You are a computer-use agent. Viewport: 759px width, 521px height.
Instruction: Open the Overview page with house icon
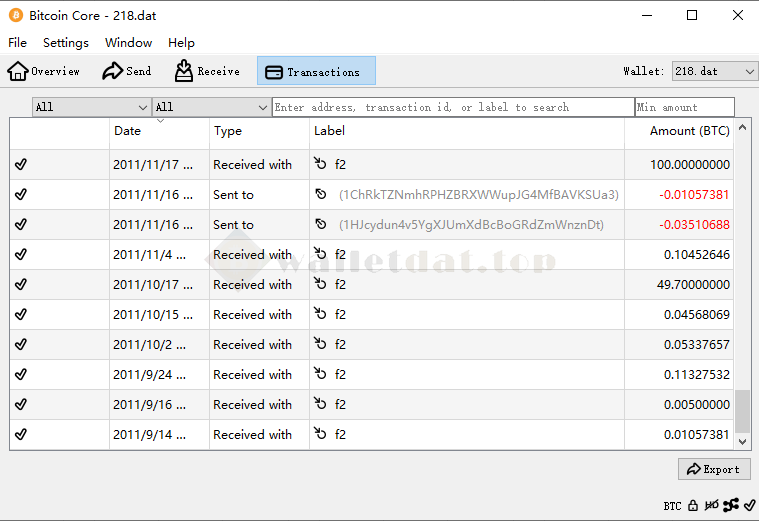pos(44,71)
